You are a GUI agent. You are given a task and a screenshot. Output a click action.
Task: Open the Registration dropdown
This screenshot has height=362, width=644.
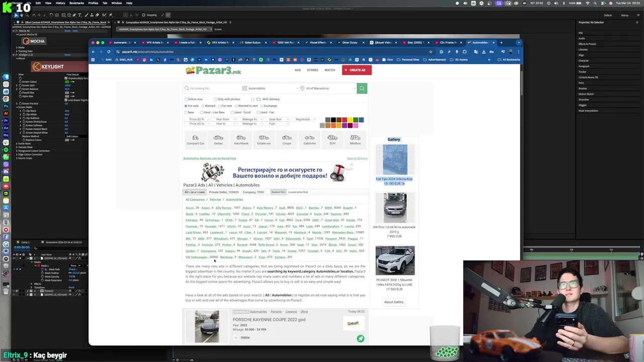(303, 119)
